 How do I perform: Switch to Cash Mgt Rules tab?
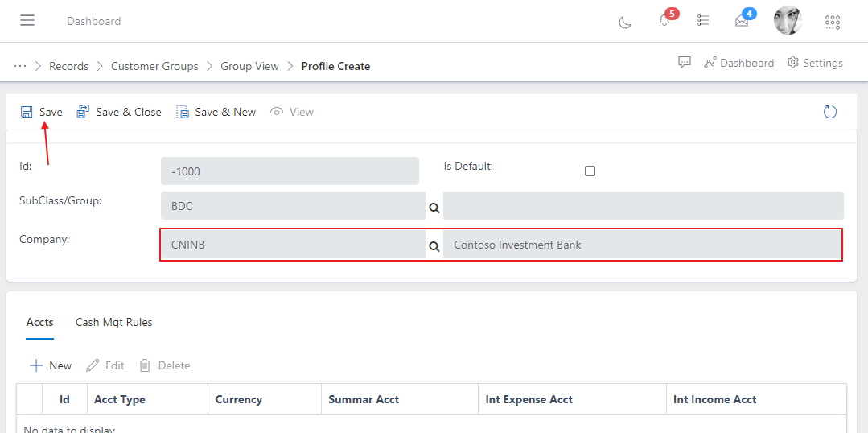114,322
